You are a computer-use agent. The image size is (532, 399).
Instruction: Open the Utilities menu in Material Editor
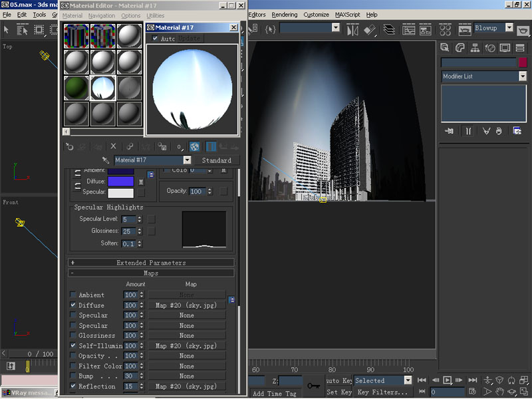coord(155,15)
